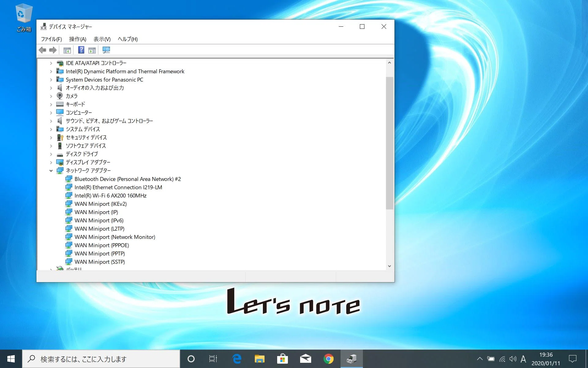
Task: Select Bluetooth Device (Personal Area Network) #2
Action: [127, 179]
